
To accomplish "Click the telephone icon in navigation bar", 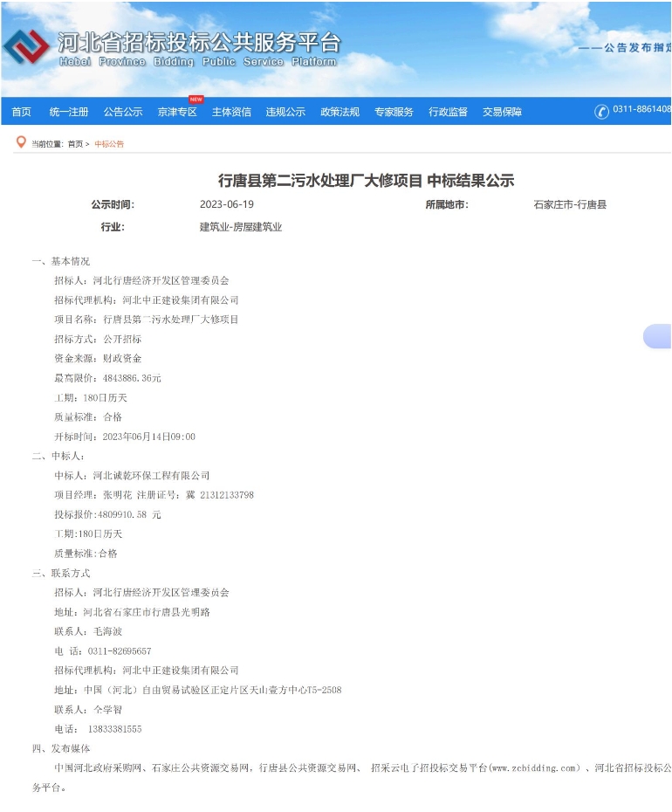I will (x=601, y=111).
